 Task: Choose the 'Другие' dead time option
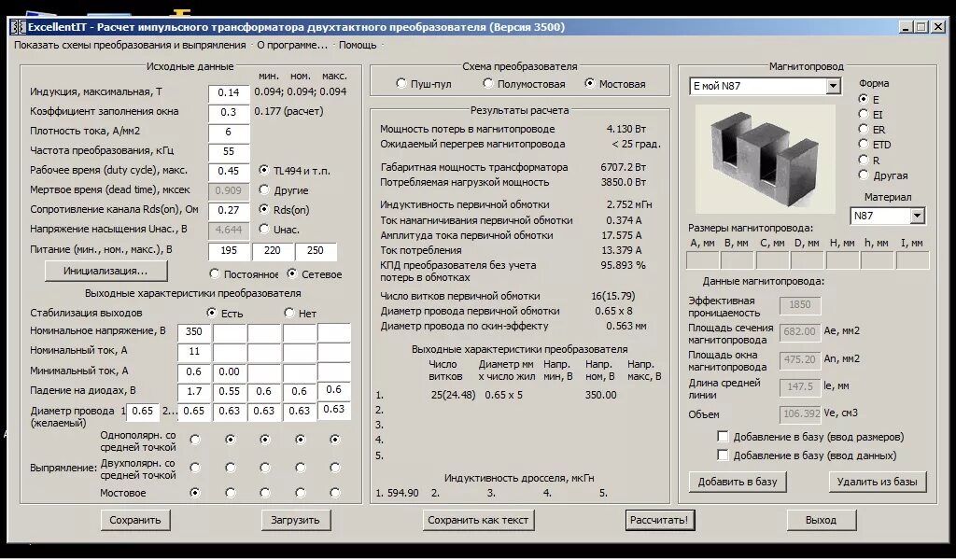coord(264,190)
